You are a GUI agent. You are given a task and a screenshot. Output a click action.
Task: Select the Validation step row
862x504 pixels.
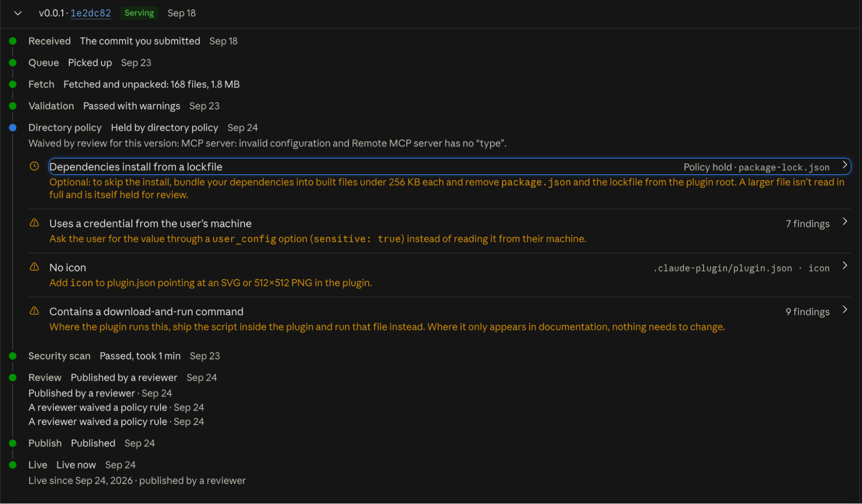point(124,106)
